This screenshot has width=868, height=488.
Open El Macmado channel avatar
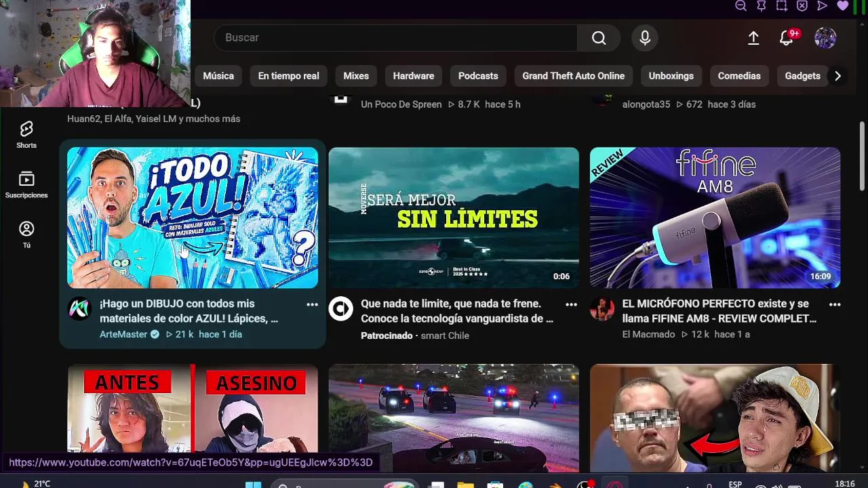[x=602, y=309]
